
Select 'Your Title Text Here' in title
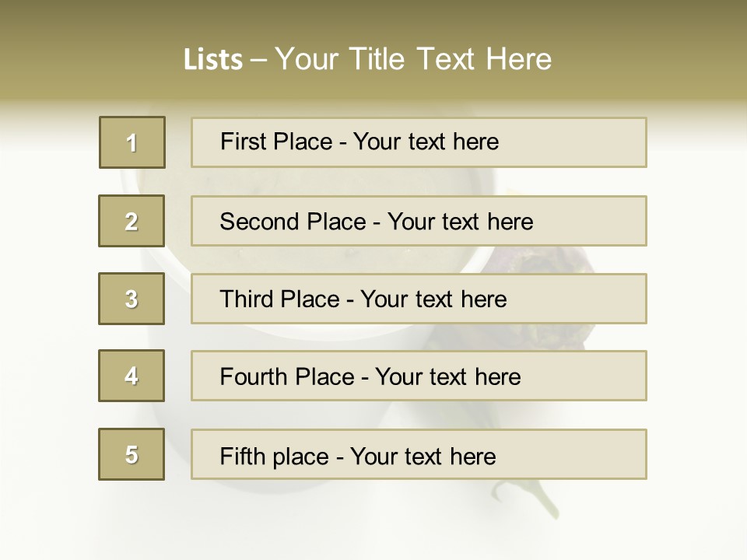[x=413, y=60]
